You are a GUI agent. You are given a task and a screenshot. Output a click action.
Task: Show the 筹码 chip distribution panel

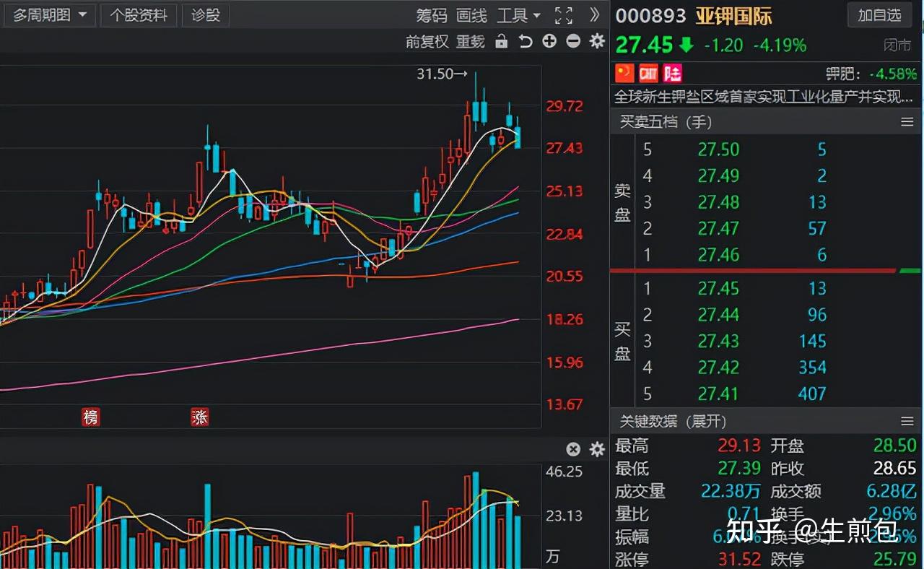click(x=432, y=16)
